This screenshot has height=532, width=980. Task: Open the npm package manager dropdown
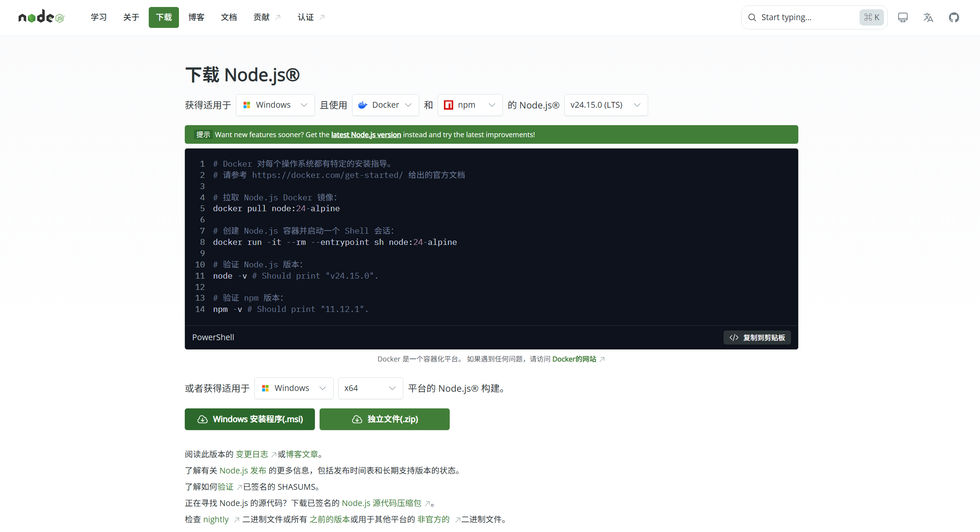[x=469, y=105]
